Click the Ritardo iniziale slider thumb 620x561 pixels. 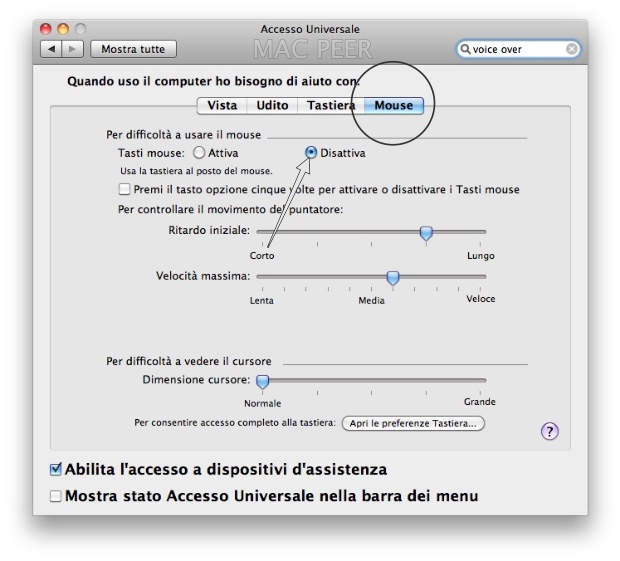[426, 233]
